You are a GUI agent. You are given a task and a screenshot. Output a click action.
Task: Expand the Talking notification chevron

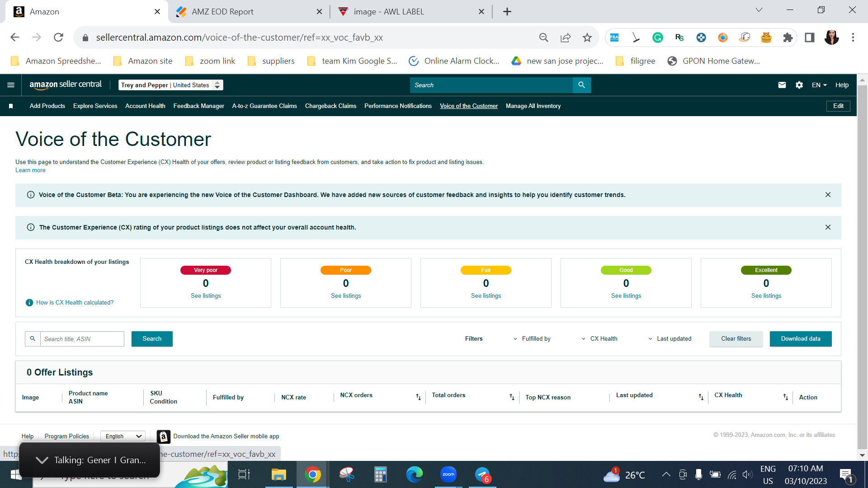[42, 460]
